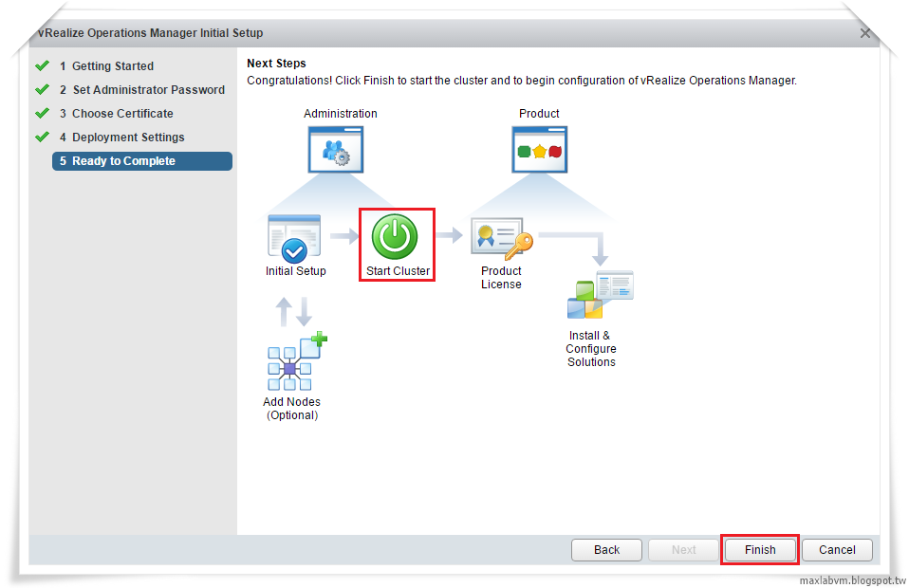Click the Initial Setup label
The image size is (909, 588).
(296, 271)
